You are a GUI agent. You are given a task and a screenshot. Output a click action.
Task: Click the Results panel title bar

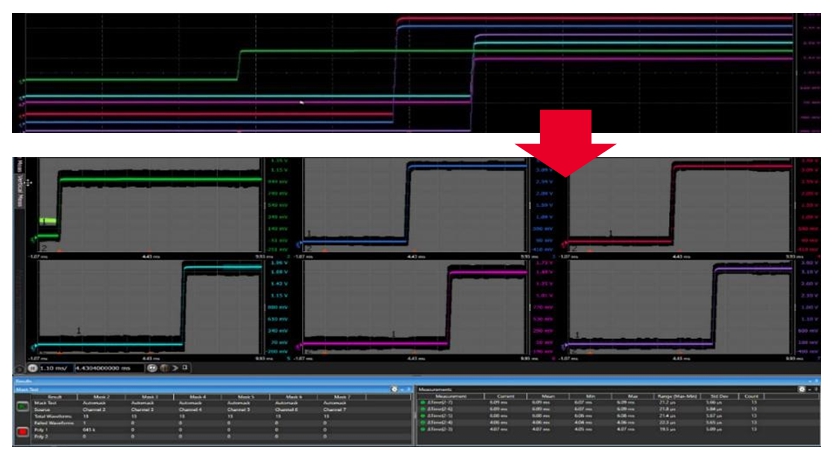tap(200, 381)
